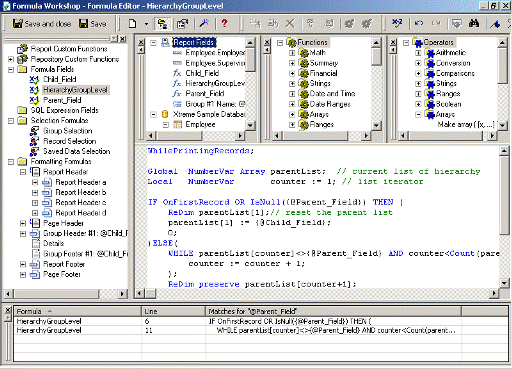512x369 pixels.
Task: Select Saved Data Selection node
Action: [x=77, y=151]
